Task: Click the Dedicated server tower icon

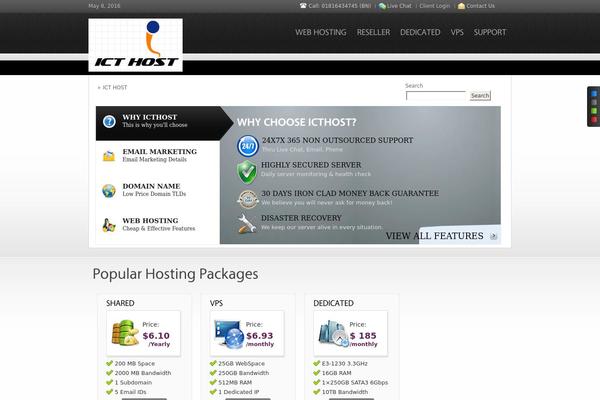Action: coord(333,333)
